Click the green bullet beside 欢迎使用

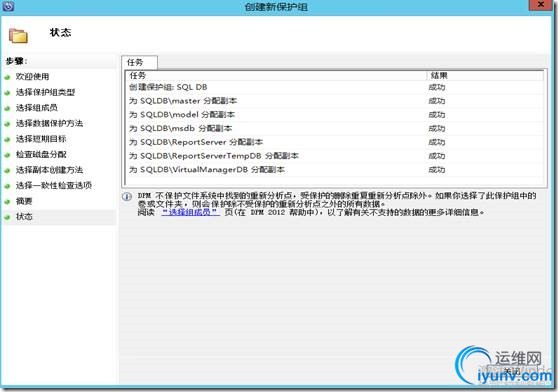7,77
